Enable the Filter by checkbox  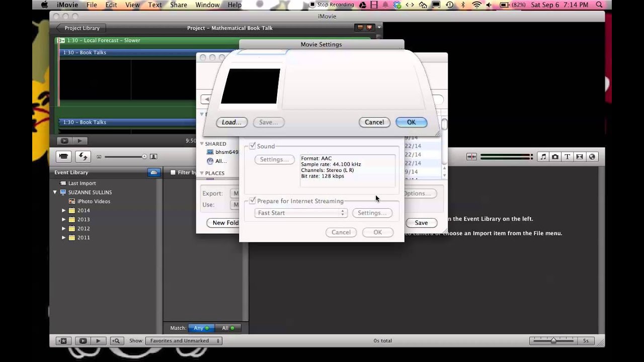tap(173, 172)
